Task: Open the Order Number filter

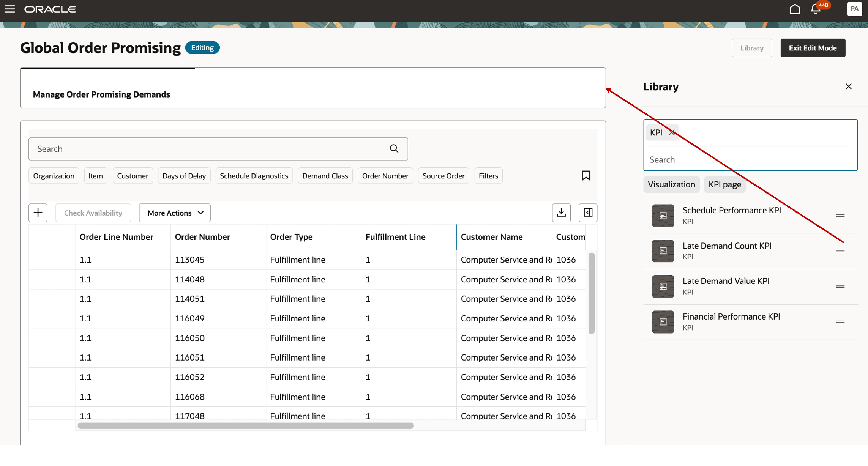Action: point(385,176)
